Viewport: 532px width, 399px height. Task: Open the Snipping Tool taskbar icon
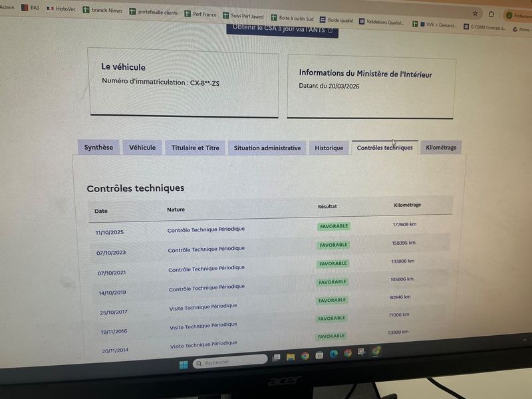361,352
